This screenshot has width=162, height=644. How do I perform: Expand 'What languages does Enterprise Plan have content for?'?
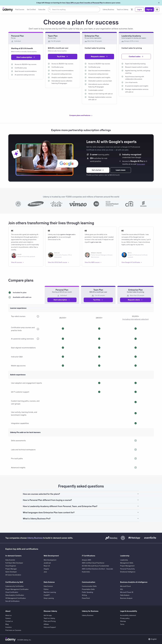coord(81,512)
